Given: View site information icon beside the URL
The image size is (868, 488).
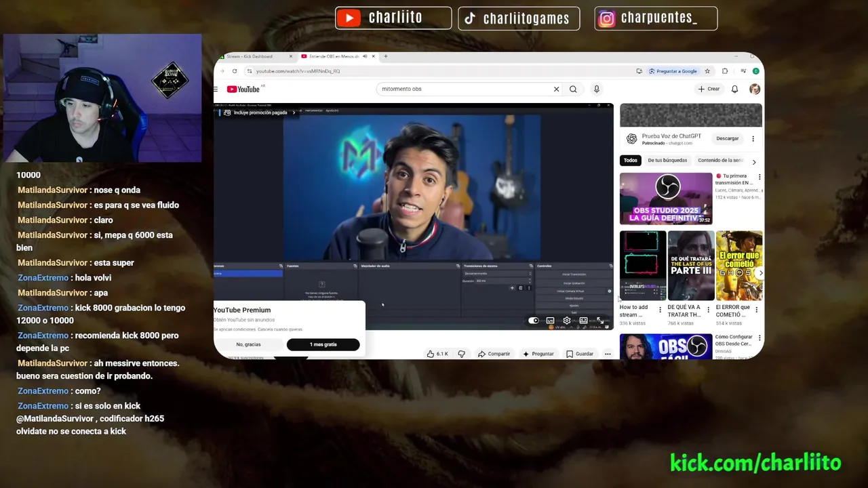Looking at the screenshot, I should [x=250, y=71].
